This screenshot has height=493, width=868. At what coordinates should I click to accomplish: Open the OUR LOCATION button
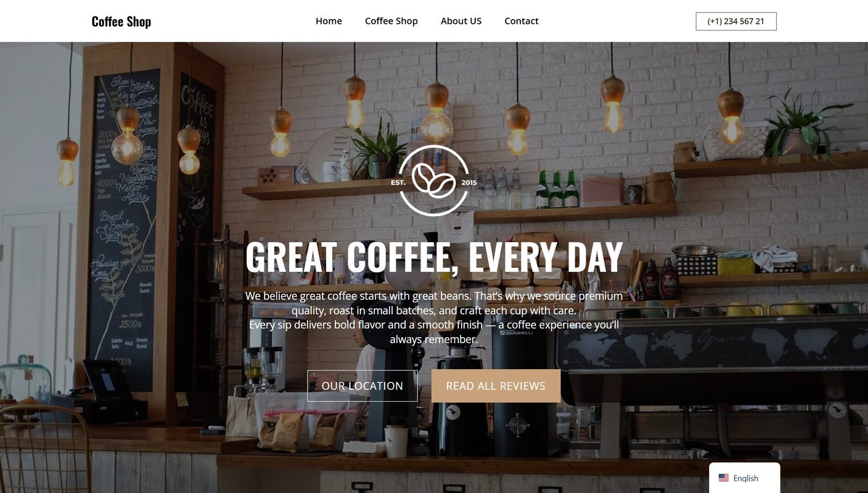tap(362, 386)
